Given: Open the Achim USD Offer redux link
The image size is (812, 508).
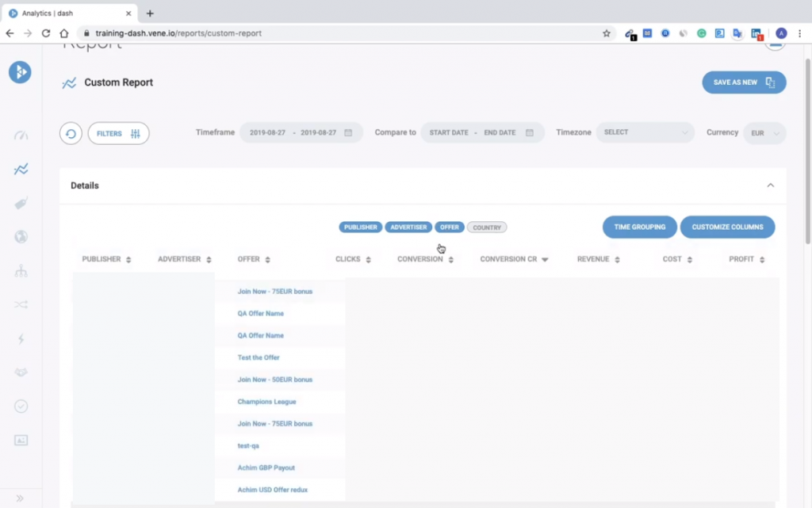Looking at the screenshot, I should 273,490.
